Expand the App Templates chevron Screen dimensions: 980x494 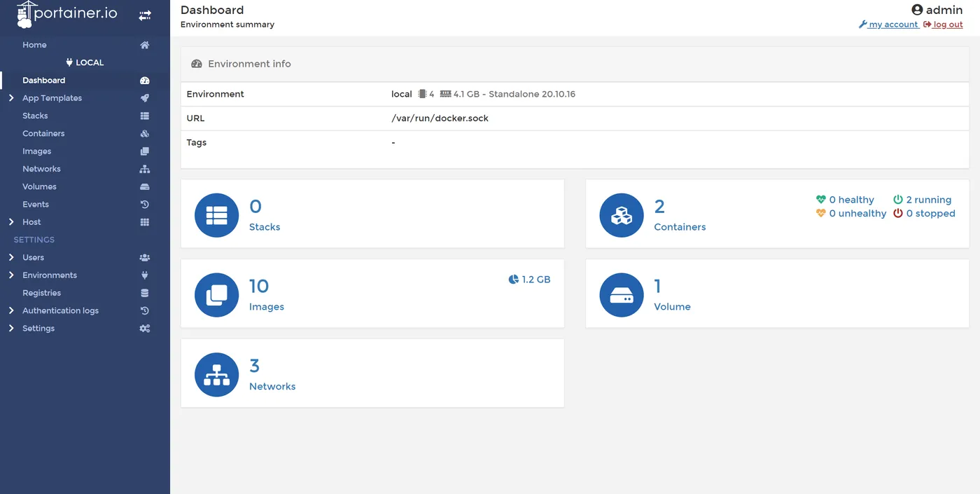point(11,98)
